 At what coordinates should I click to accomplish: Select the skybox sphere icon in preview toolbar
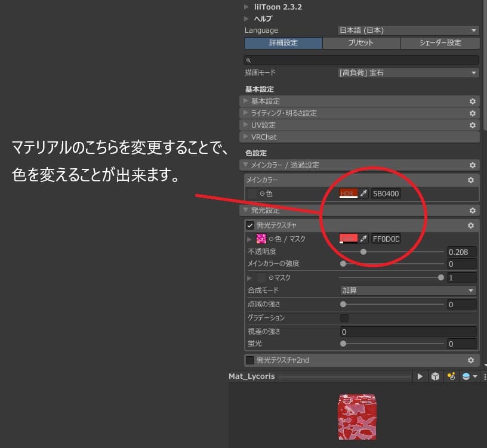[x=465, y=376]
